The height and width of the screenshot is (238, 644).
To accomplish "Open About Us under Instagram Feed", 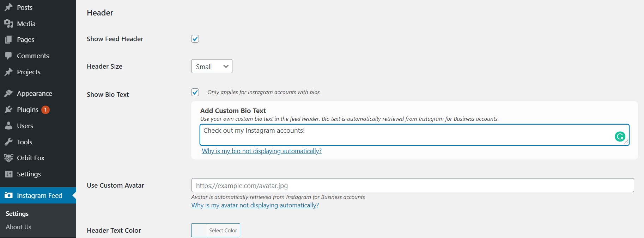I will [x=18, y=227].
